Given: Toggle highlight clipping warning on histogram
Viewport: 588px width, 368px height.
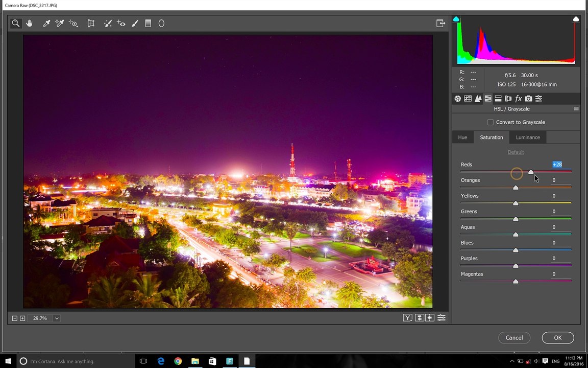Looking at the screenshot, I should point(576,19).
